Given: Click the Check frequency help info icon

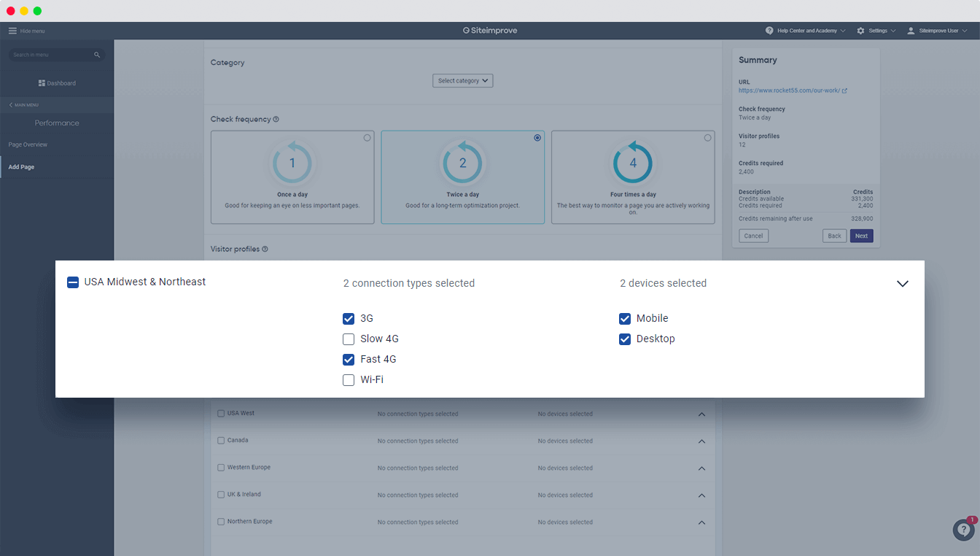Looking at the screenshot, I should click(x=276, y=120).
